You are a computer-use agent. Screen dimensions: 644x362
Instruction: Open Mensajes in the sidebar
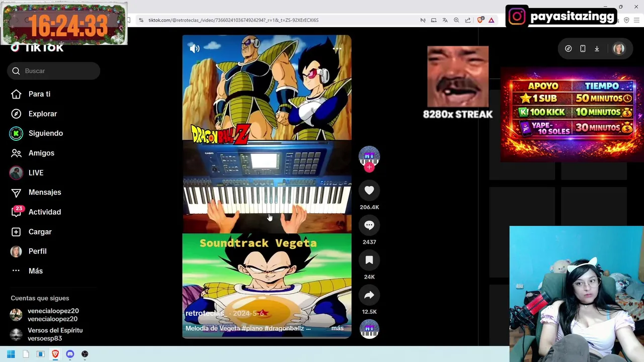click(x=45, y=192)
